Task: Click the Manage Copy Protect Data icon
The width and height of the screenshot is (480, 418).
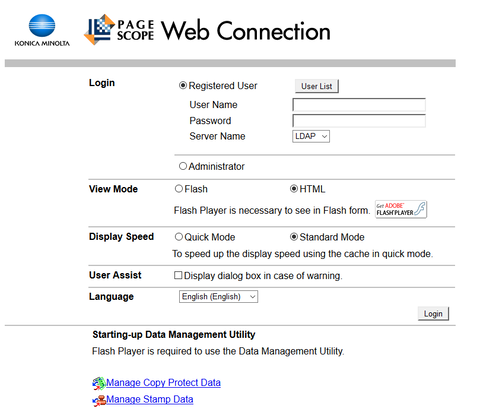Action: pos(99,383)
